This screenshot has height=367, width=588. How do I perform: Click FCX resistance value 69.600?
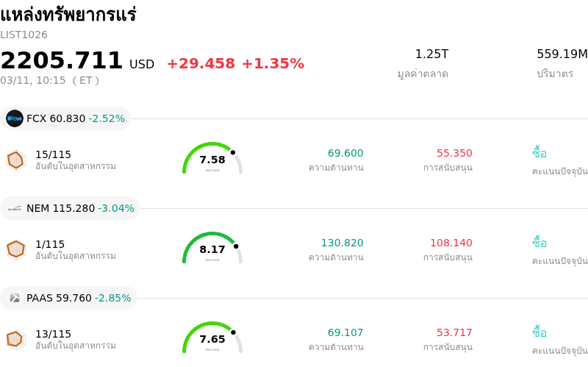[x=345, y=153]
